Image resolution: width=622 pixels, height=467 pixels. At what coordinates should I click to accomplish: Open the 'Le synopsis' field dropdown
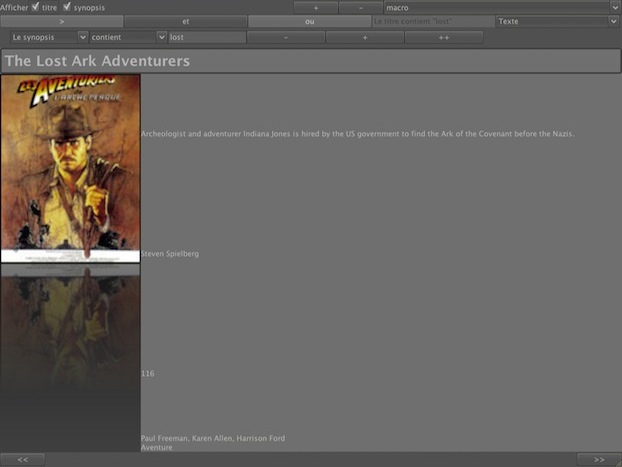49,37
